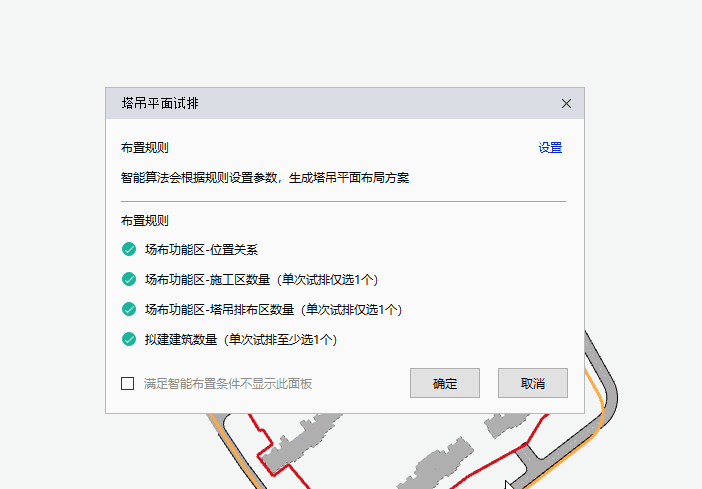This screenshot has width=702, height=489.
Task: Click the 设置 link
Action: click(550, 148)
